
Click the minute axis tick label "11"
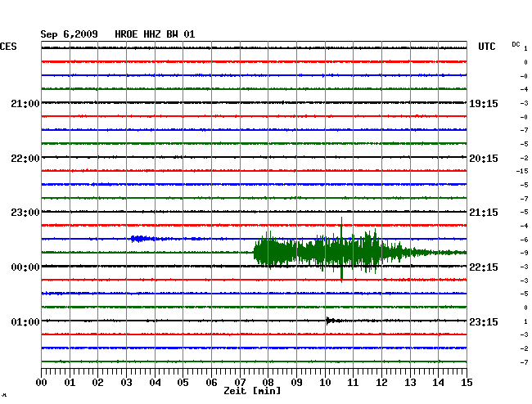tap(353, 383)
